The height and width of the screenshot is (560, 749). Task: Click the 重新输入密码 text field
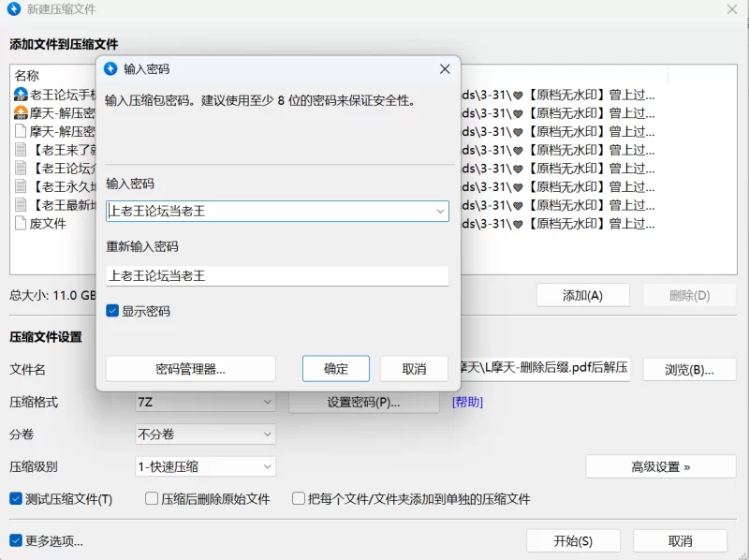277,275
